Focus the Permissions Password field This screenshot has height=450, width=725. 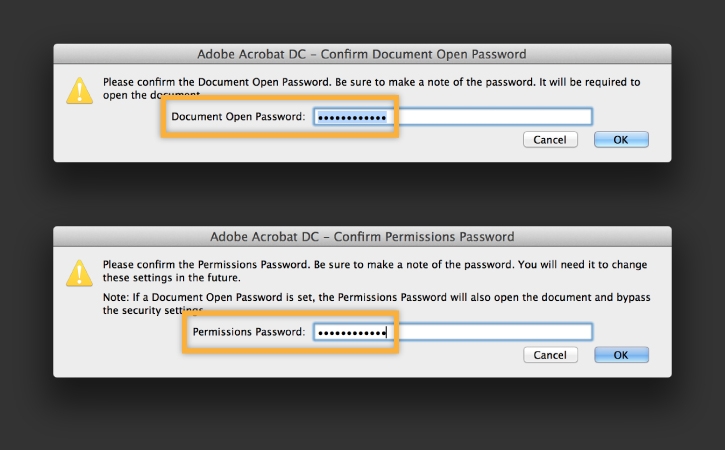[452, 332]
